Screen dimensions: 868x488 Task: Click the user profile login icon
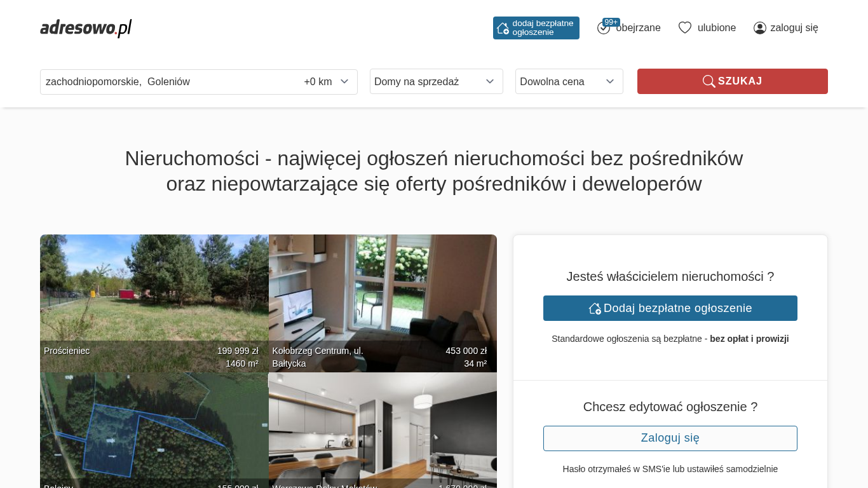[759, 28]
